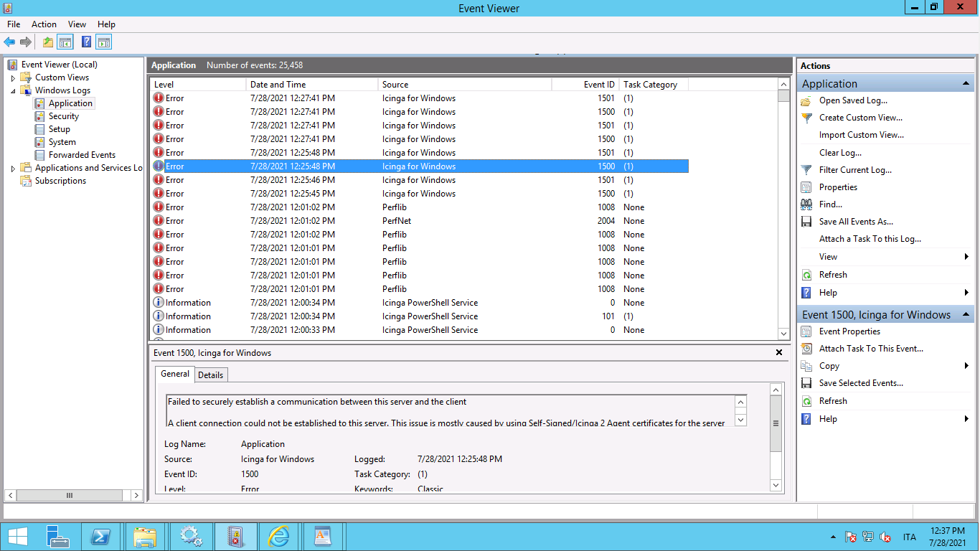Viewport: 980px width, 551px height.
Task: Switch to the Details tab
Action: [x=210, y=374]
